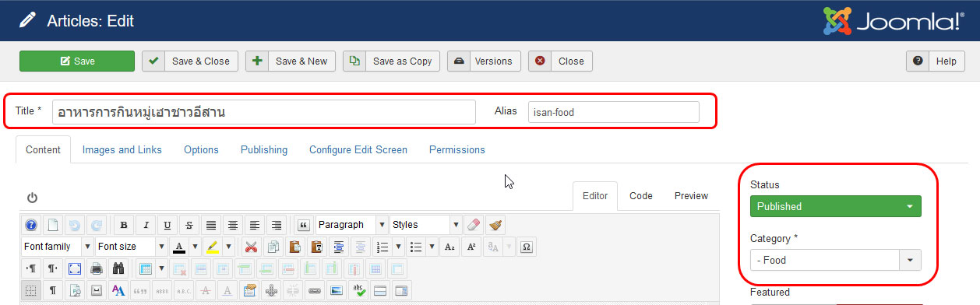Run spellcheck with ABC checkmark icon
980x305 pixels.
coord(358,290)
